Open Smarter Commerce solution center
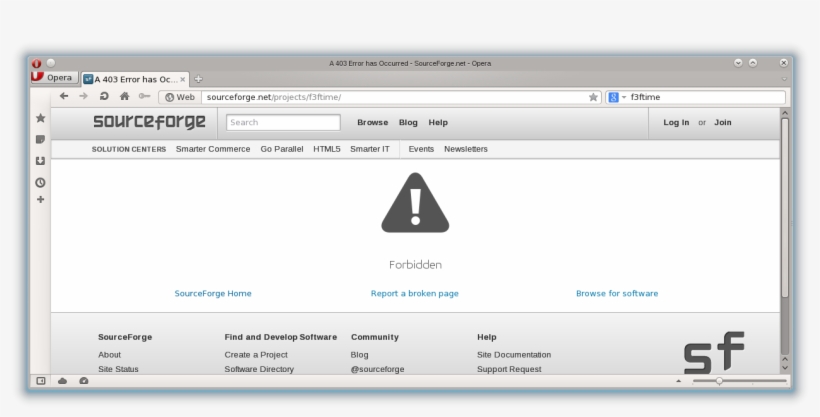 tap(213, 149)
